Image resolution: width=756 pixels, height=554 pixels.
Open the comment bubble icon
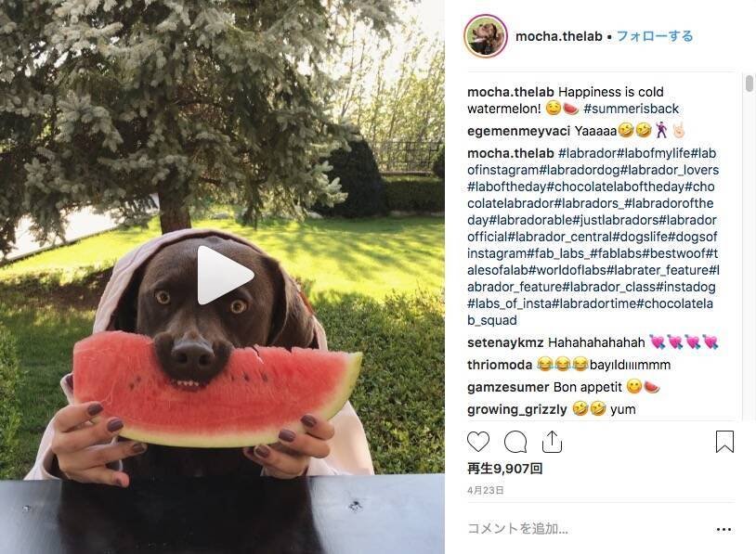[x=515, y=442]
